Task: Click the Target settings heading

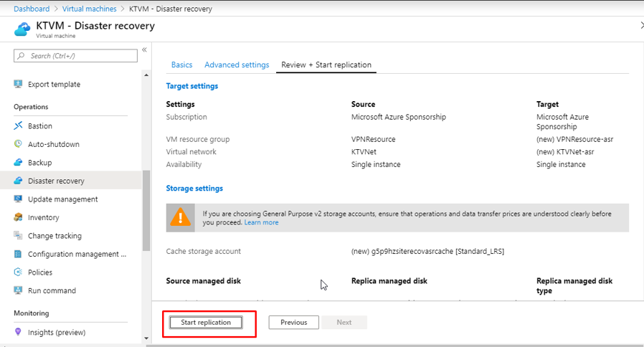Action: pos(191,86)
